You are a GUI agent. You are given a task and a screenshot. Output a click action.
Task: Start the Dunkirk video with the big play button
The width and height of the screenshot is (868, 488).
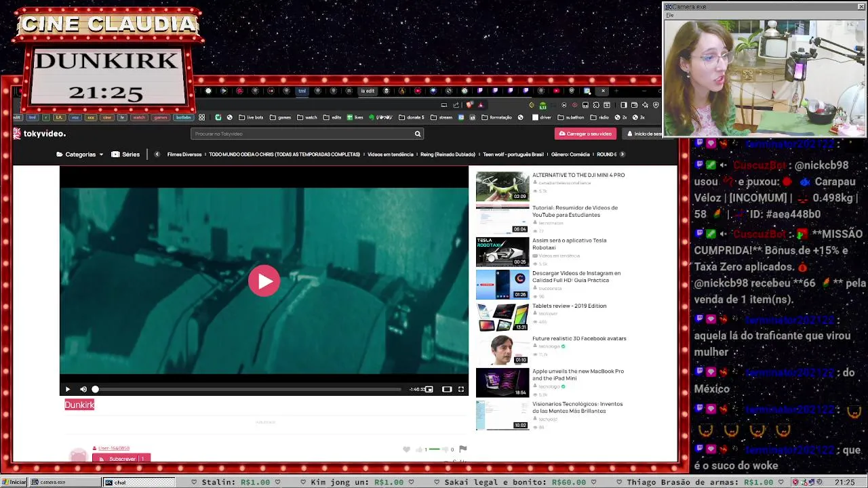pyautogui.click(x=264, y=281)
